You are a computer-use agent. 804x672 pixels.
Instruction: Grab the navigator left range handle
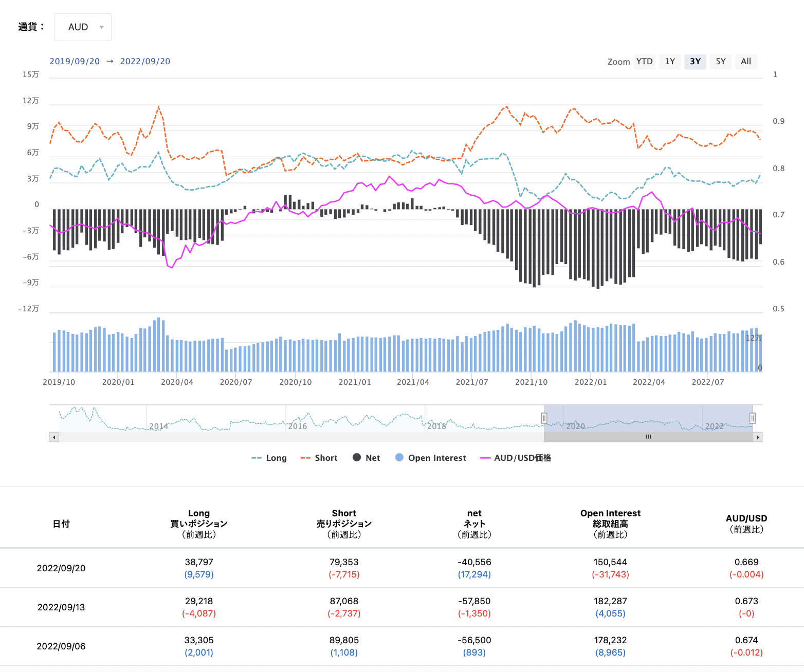point(544,418)
